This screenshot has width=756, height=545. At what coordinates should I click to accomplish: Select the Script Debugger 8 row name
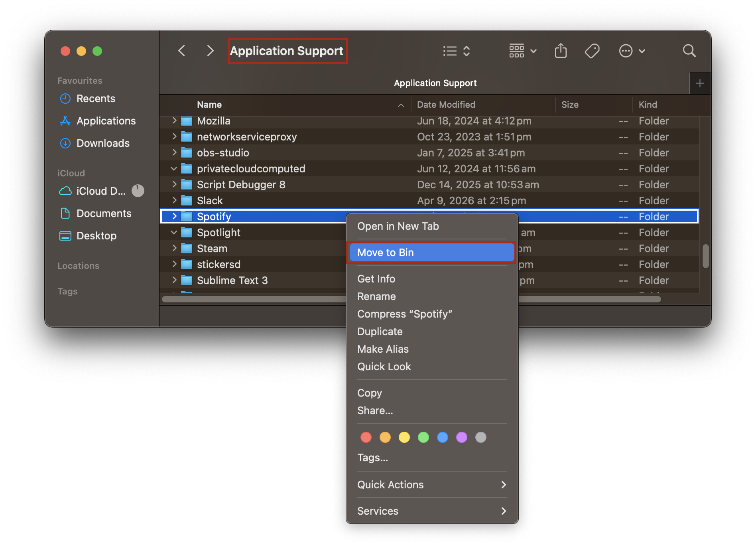(241, 185)
